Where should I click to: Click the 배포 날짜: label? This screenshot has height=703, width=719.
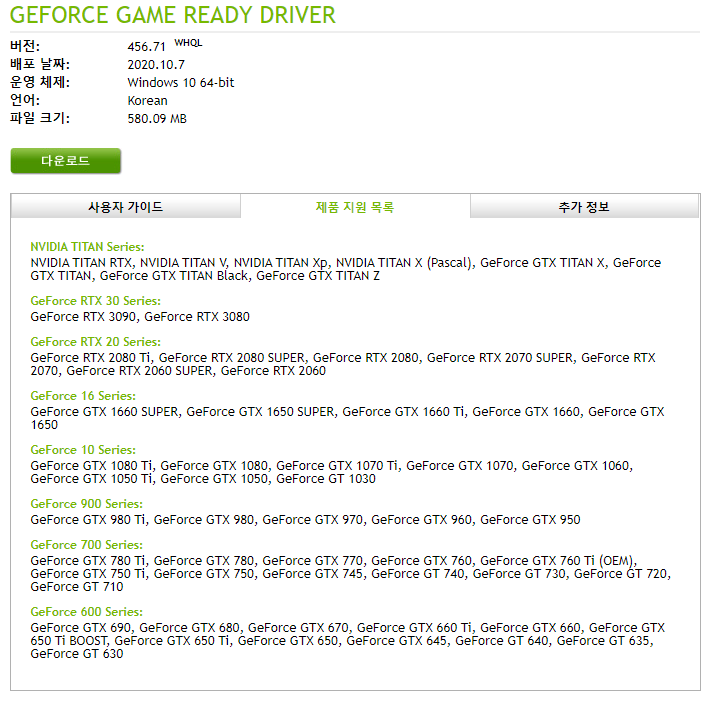(x=40, y=64)
